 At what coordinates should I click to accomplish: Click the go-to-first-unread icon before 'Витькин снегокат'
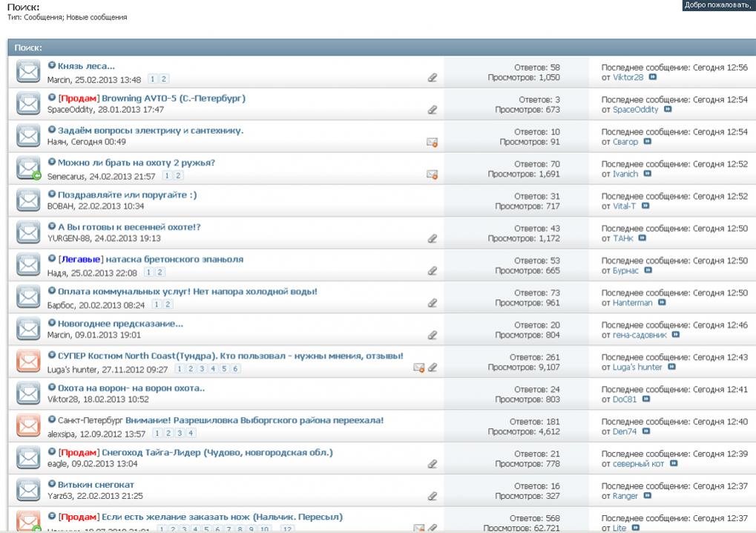point(52,484)
